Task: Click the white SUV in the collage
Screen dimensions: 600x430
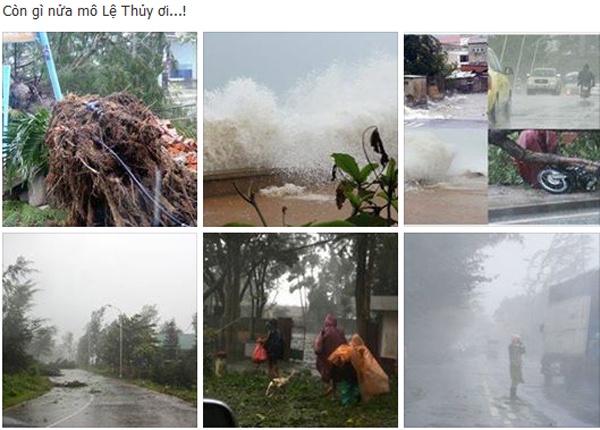Action: point(544,81)
